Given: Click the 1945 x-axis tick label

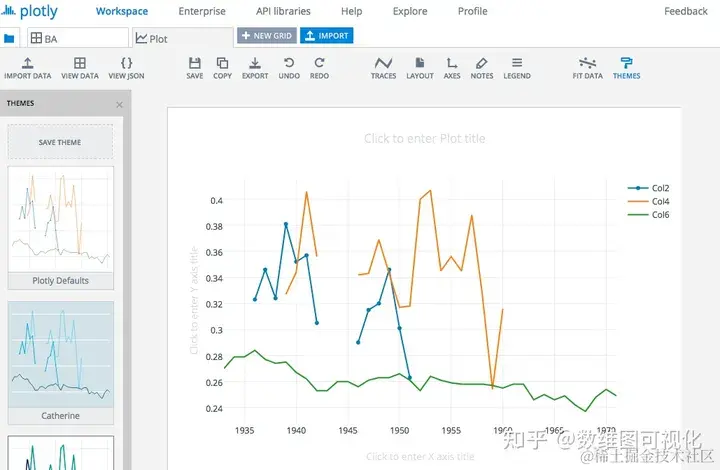Looking at the screenshot, I should (x=348, y=431).
